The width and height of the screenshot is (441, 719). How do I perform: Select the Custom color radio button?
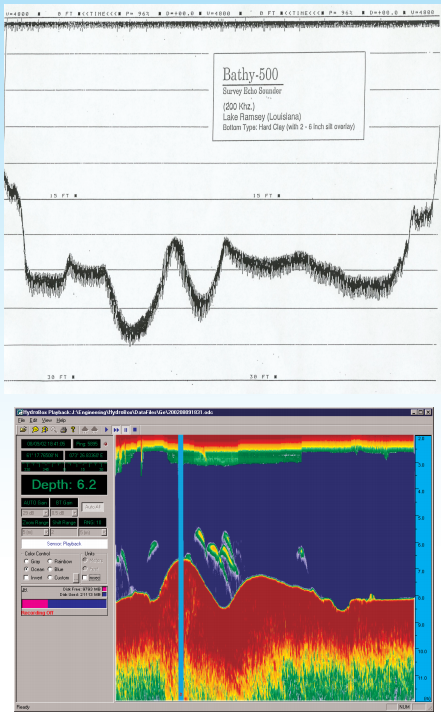coord(50,577)
